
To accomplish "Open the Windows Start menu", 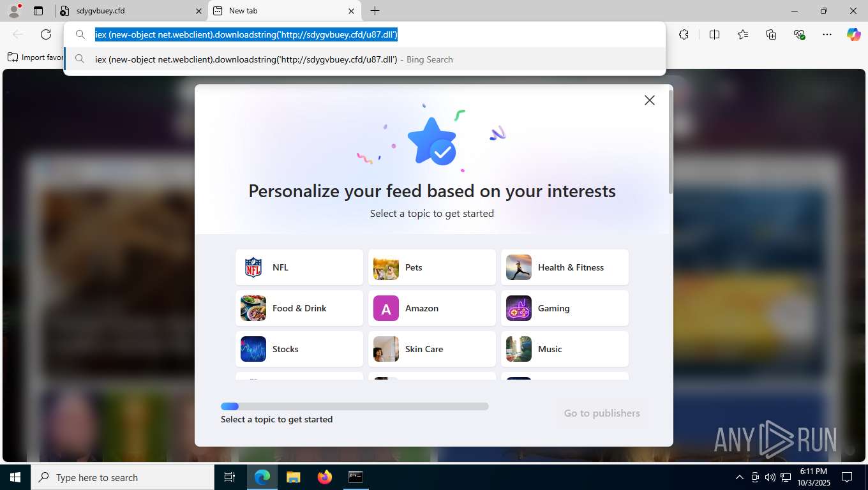I will pos(15,477).
